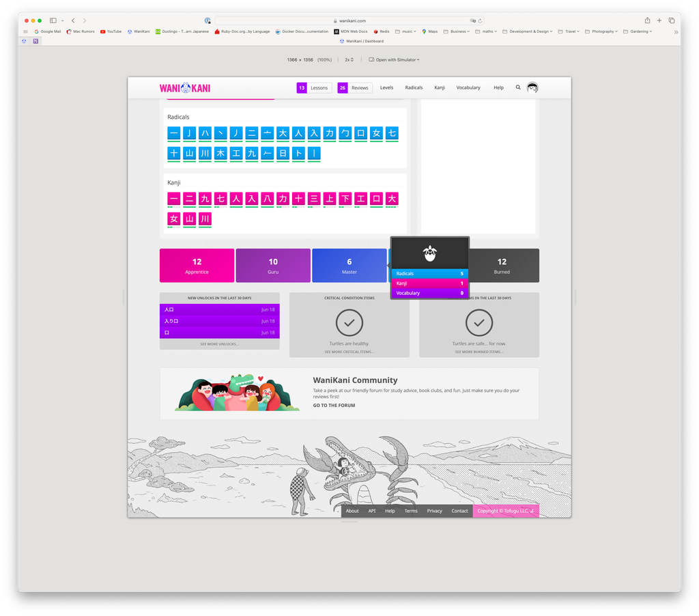This screenshot has width=699, height=616.
Task: Open the Mac Rumors bookmark
Action: coord(81,31)
